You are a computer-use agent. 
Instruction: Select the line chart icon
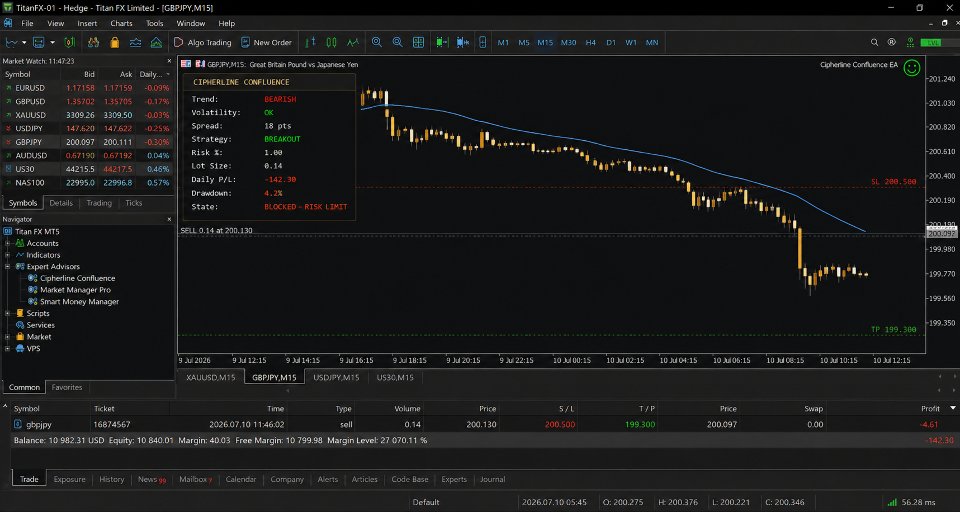tap(353, 42)
